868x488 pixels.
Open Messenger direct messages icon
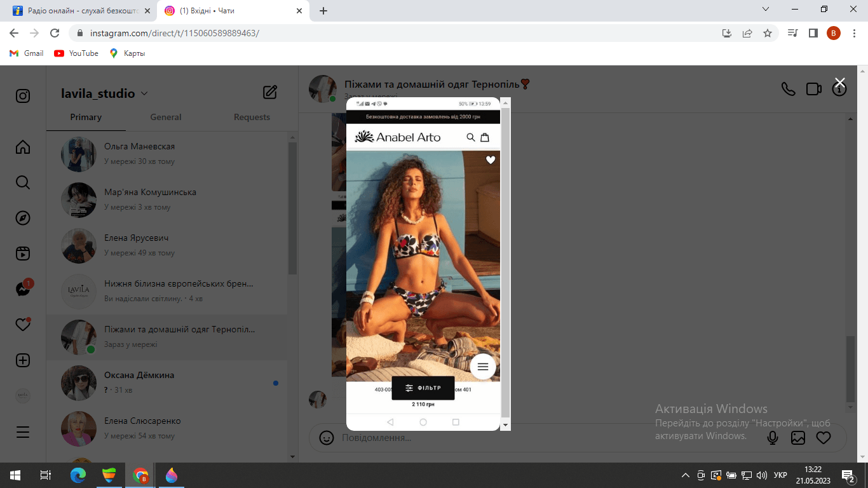point(23,289)
